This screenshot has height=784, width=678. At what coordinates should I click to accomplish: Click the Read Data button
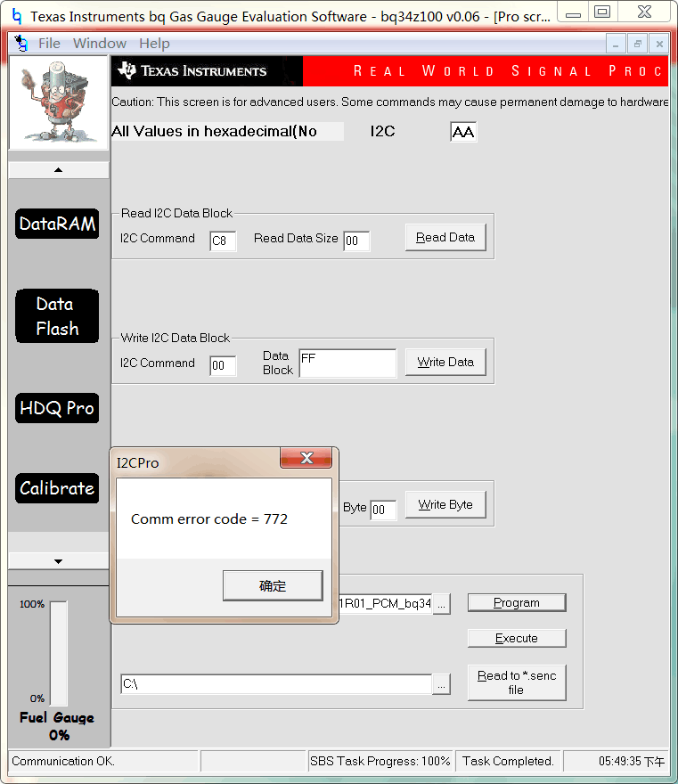(x=445, y=238)
